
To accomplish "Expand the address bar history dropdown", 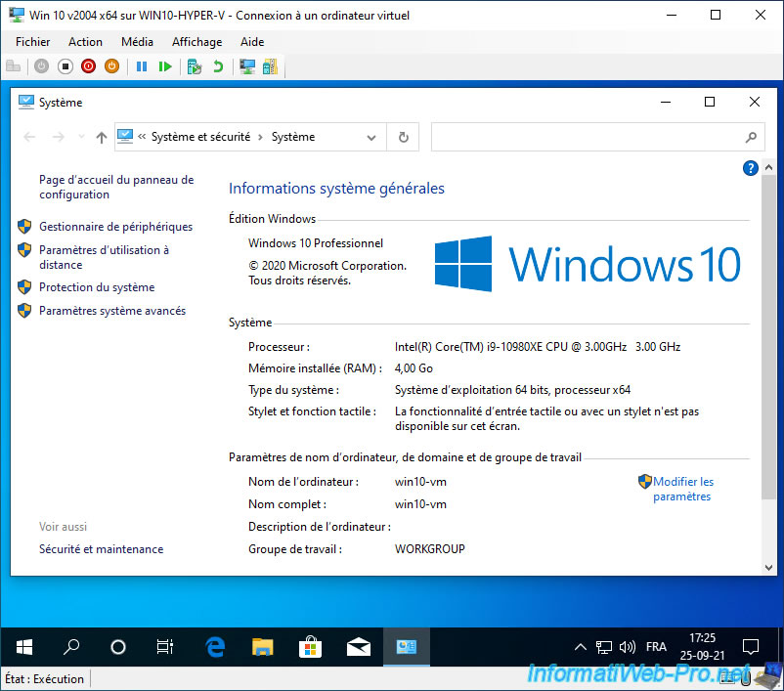I will 371,138.
